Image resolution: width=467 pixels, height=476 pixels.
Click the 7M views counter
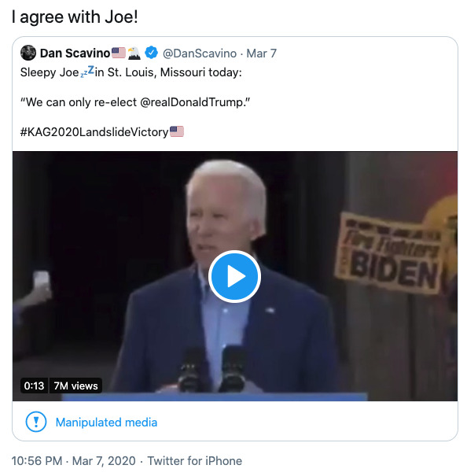[x=75, y=386]
